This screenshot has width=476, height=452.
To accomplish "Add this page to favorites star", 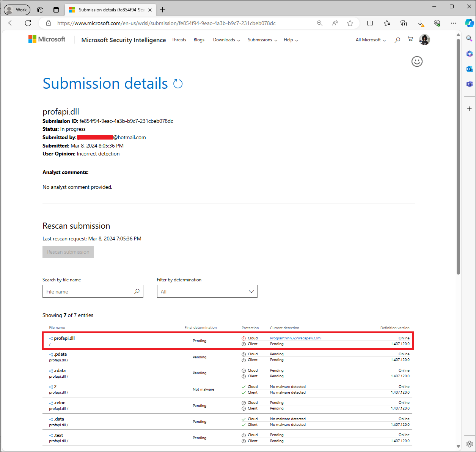I will pyautogui.click(x=350, y=23).
